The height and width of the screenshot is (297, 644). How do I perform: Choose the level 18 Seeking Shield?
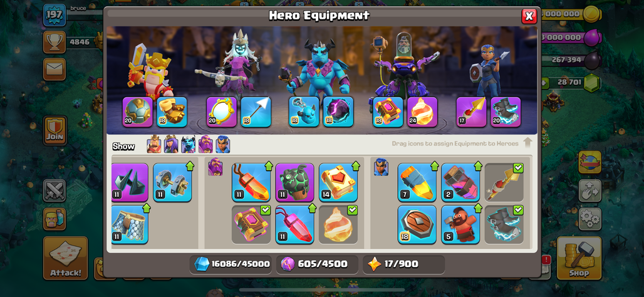pyautogui.click(x=417, y=225)
